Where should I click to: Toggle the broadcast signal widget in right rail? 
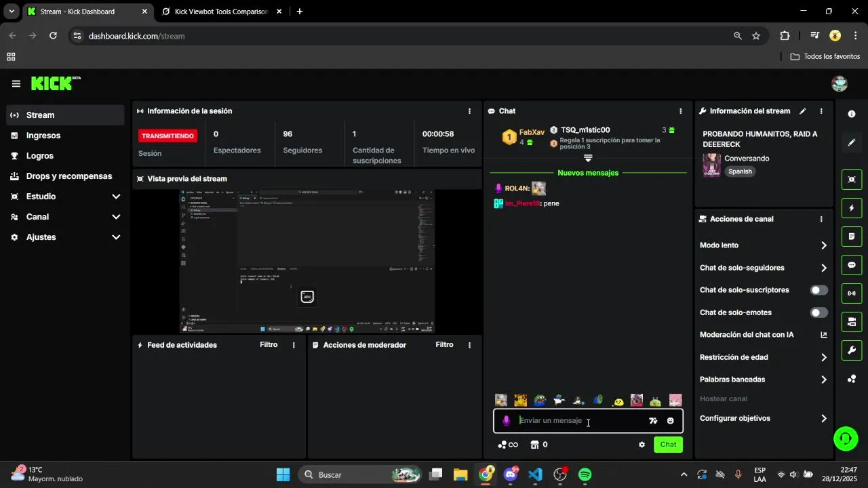click(x=852, y=293)
